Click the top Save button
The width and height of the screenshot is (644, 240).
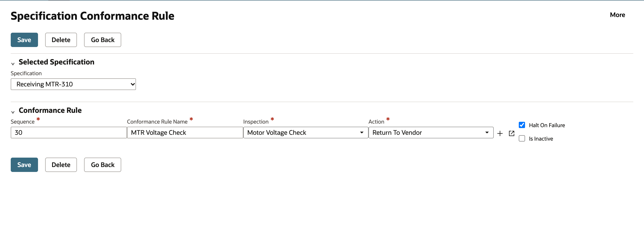click(x=24, y=40)
